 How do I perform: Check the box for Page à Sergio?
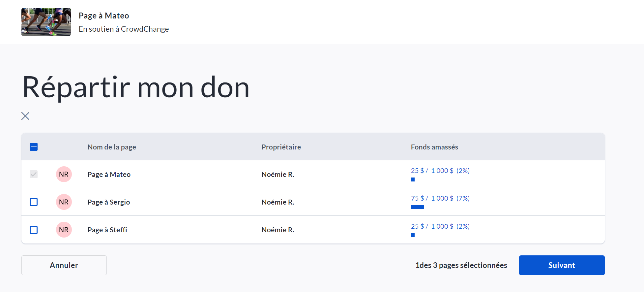pos(34,202)
